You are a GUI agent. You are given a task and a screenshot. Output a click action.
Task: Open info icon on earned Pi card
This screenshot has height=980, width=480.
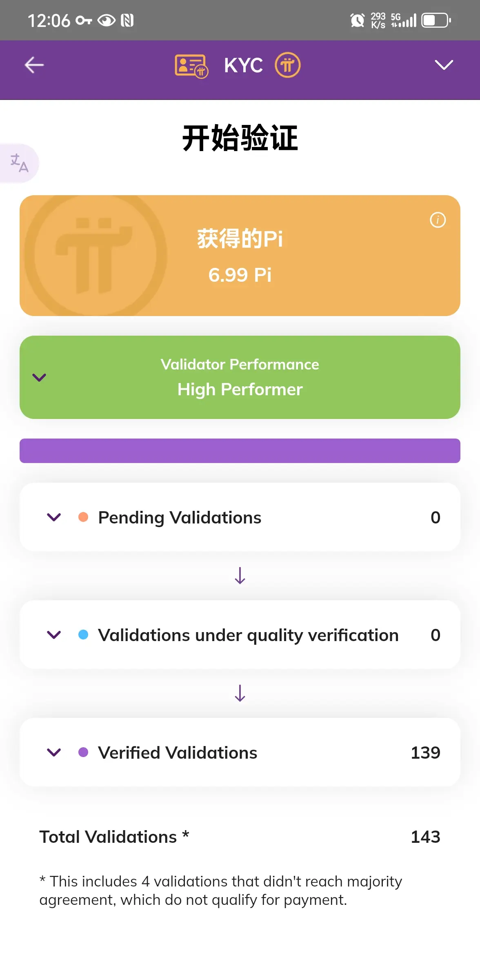(438, 220)
